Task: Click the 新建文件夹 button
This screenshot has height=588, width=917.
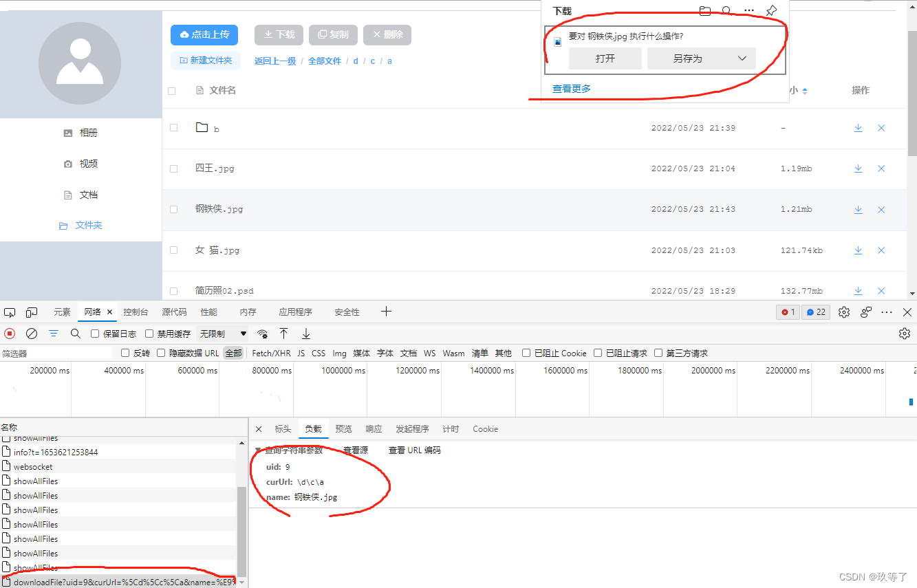Action: (206, 61)
